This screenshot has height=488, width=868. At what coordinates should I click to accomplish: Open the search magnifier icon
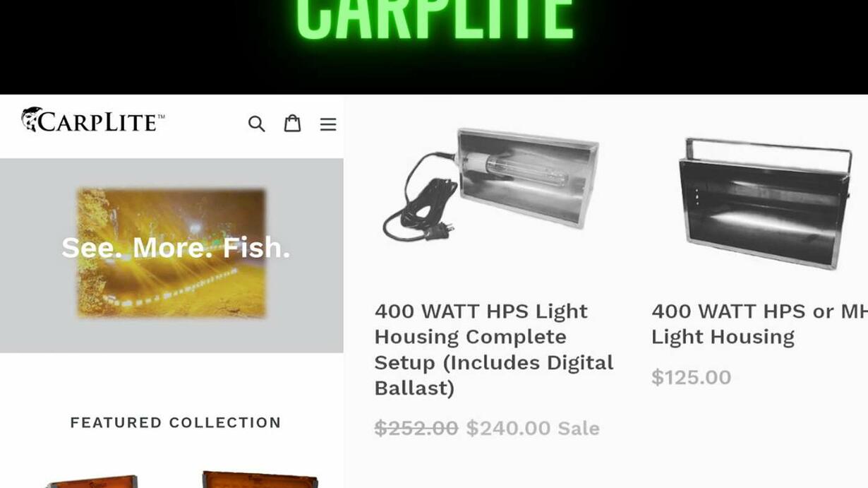[x=256, y=124]
